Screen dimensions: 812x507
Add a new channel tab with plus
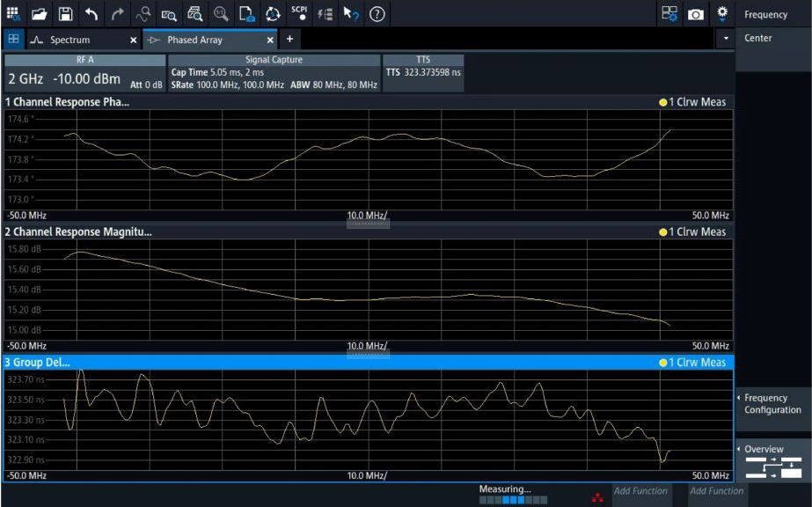[289, 40]
